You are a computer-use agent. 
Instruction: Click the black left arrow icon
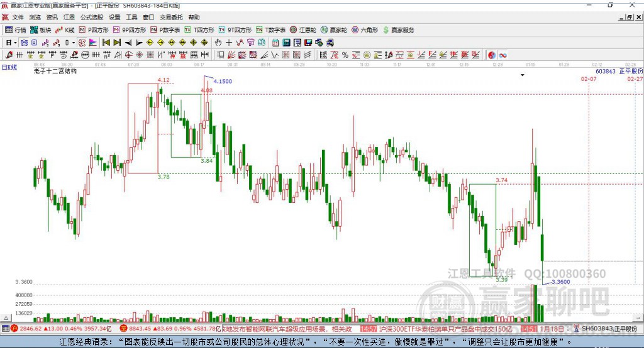[x=128, y=43]
